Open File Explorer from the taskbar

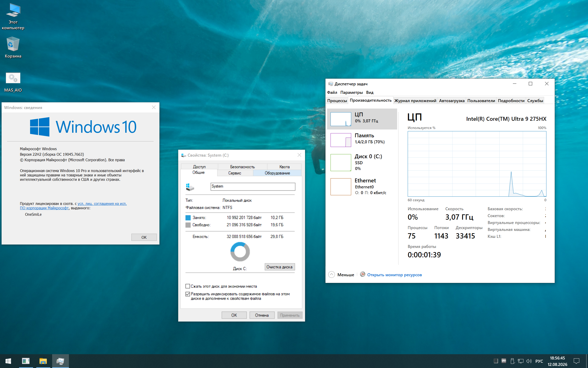tap(43, 361)
